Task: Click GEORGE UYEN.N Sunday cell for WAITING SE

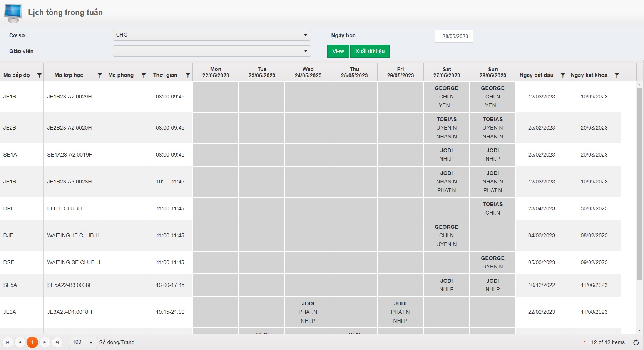Action: 493,262
